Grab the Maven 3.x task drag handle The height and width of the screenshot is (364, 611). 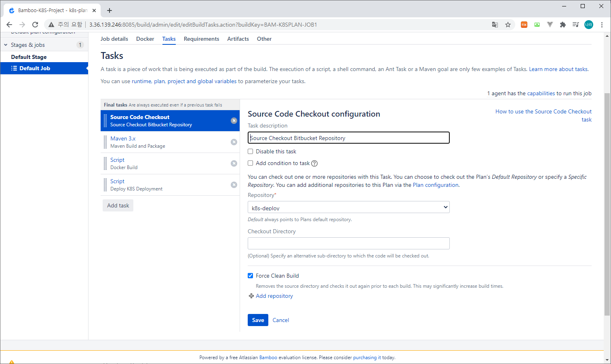click(105, 142)
